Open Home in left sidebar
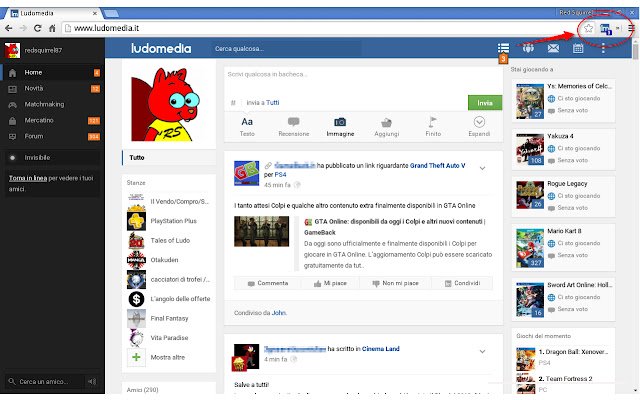This screenshot has height=400, width=640. click(52, 73)
